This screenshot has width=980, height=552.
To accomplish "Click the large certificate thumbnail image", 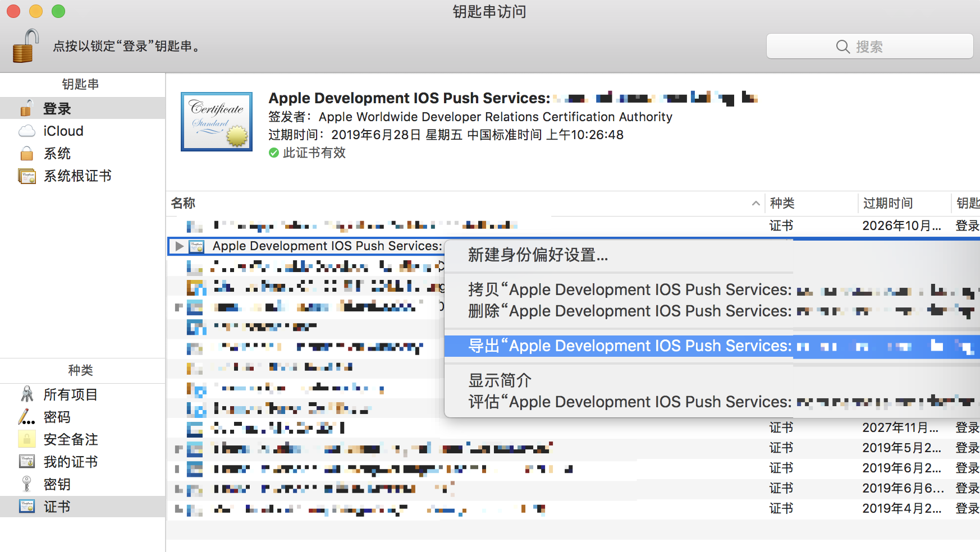I will click(x=217, y=122).
